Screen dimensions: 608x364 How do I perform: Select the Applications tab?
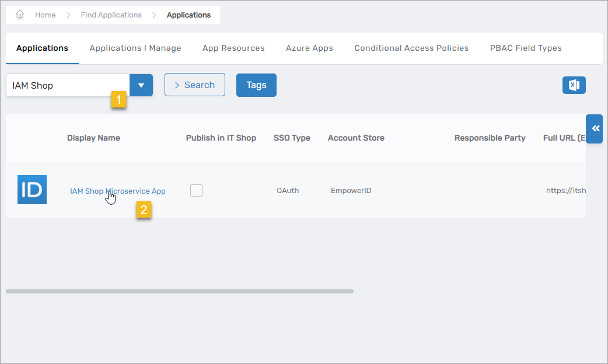(42, 48)
